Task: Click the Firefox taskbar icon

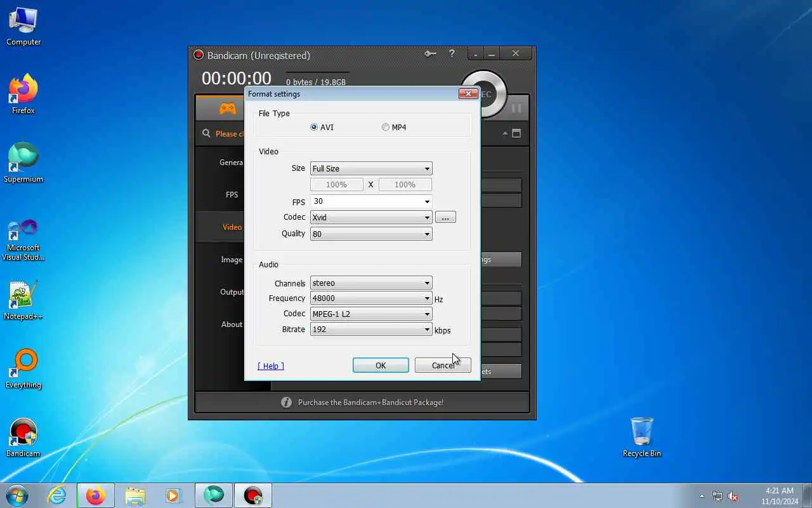Action: (96, 495)
